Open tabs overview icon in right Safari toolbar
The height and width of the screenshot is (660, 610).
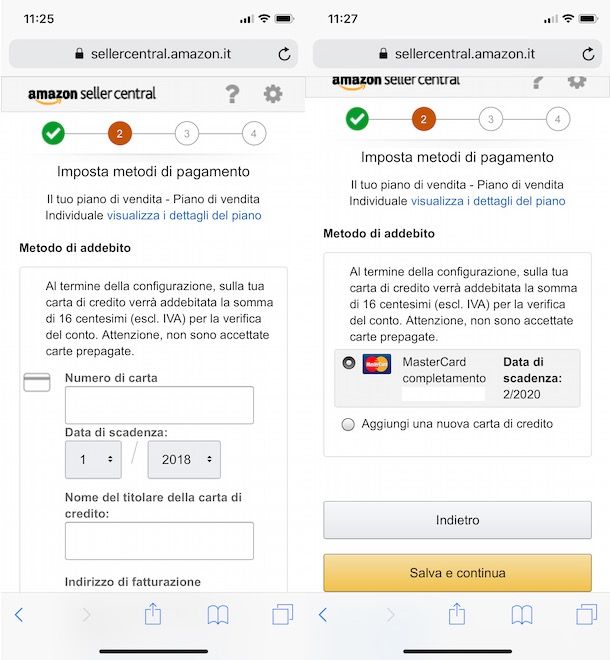point(586,614)
